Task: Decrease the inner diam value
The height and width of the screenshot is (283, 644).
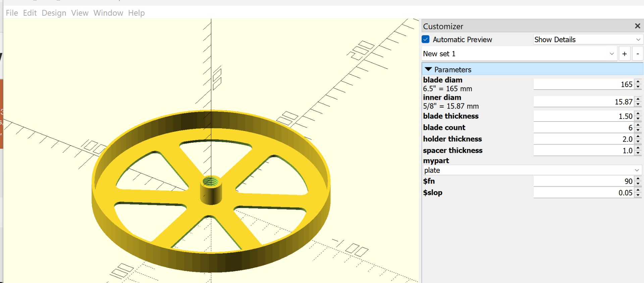Action: [x=638, y=104]
